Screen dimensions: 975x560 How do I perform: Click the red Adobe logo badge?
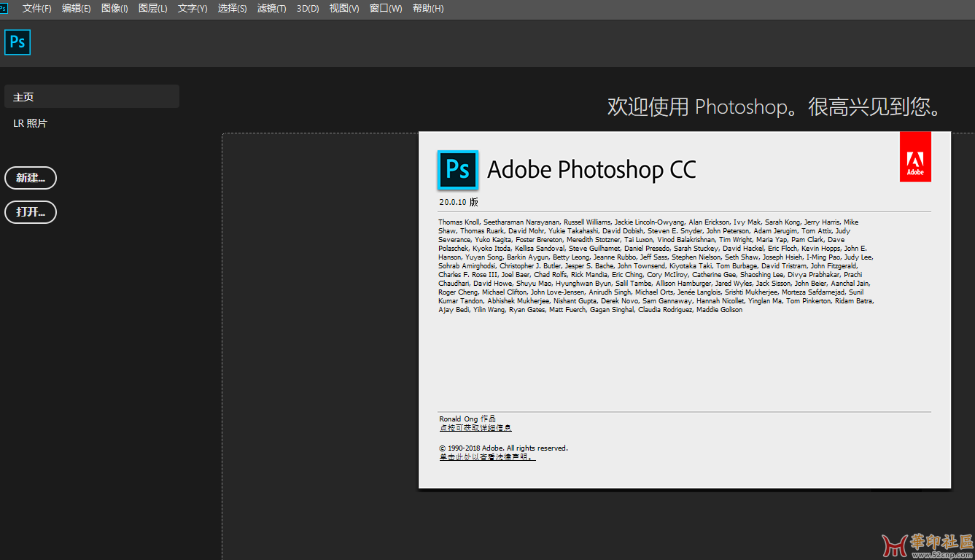(x=915, y=157)
